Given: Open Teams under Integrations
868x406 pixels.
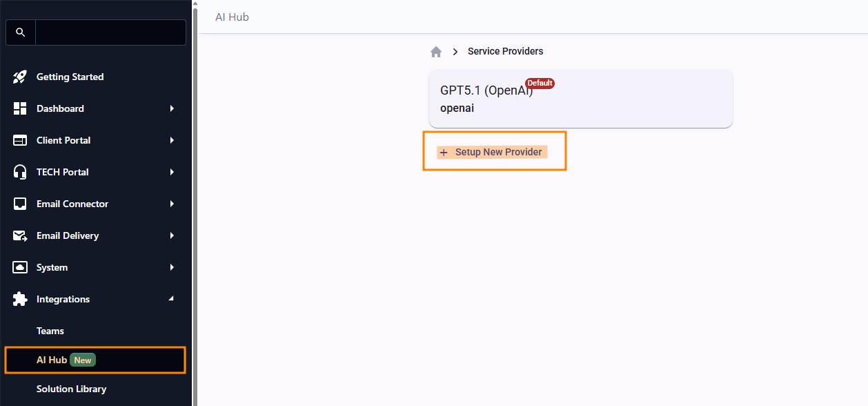Looking at the screenshot, I should (50, 331).
